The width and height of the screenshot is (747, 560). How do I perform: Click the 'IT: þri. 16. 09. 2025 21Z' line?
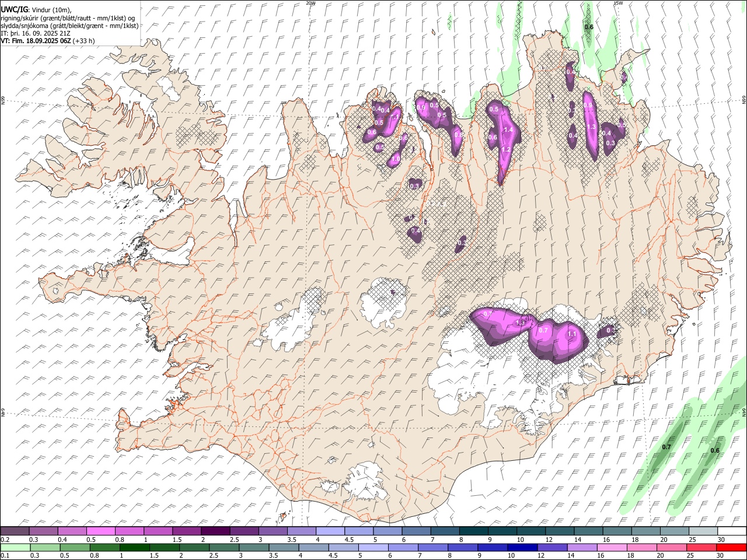[x=37, y=33]
